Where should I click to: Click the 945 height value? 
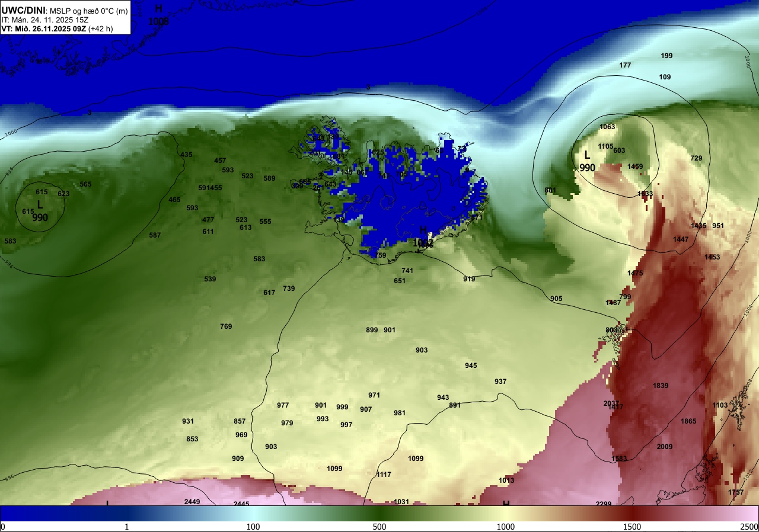tap(471, 366)
